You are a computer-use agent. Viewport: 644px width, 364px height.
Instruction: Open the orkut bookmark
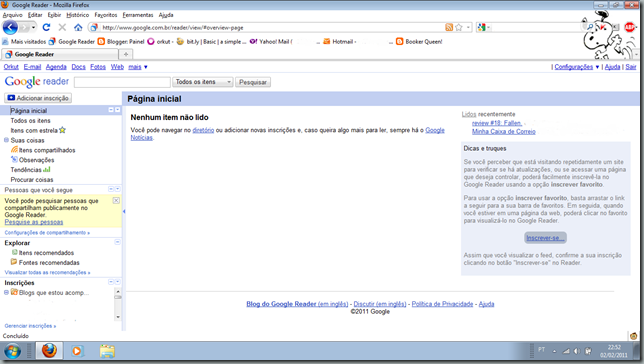click(x=161, y=41)
